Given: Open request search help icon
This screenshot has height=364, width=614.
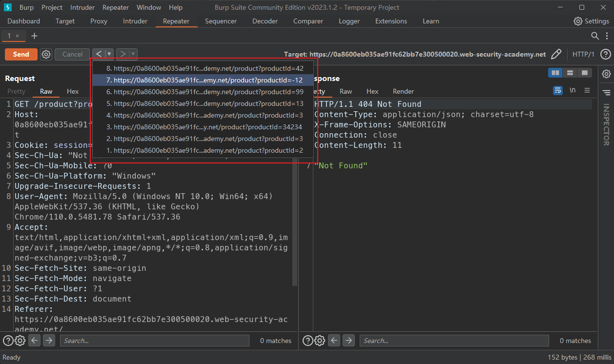Looking at the screenshot, I should pyautogui.click(x=8, y=341).
